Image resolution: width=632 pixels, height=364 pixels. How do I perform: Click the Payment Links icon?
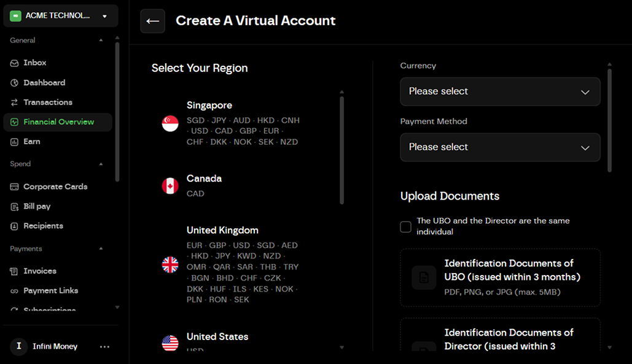[x=15, y=290]
